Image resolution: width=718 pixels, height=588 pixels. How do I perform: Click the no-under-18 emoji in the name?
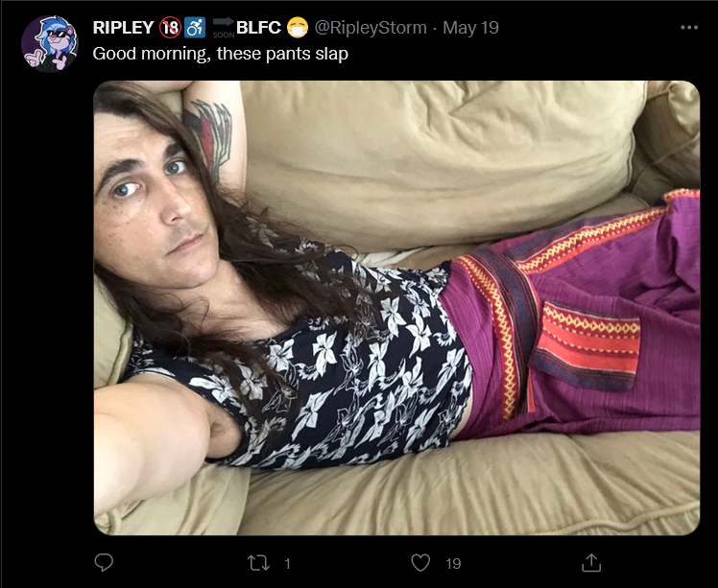point(170,28)
